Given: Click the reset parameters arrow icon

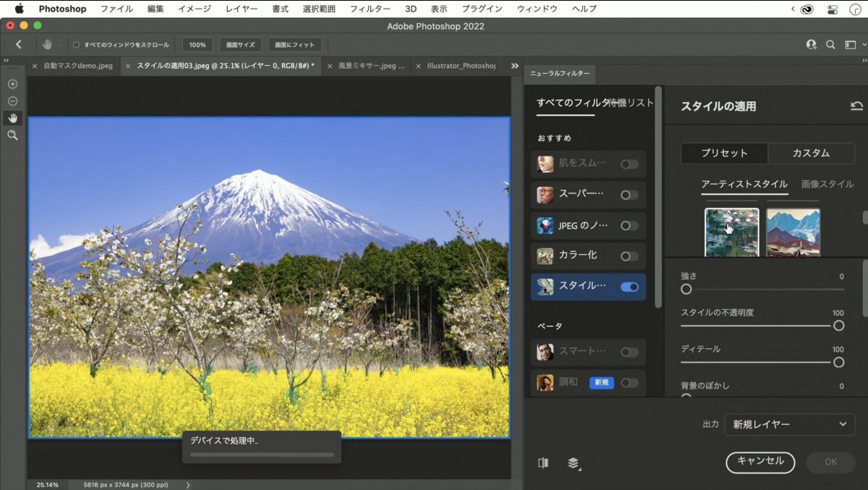Looking at the screenshot, I should 856,106.
